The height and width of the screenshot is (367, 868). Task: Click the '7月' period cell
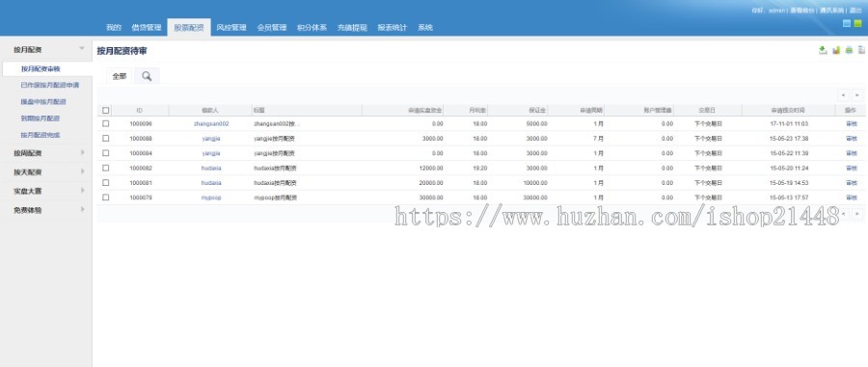point(598,139)
